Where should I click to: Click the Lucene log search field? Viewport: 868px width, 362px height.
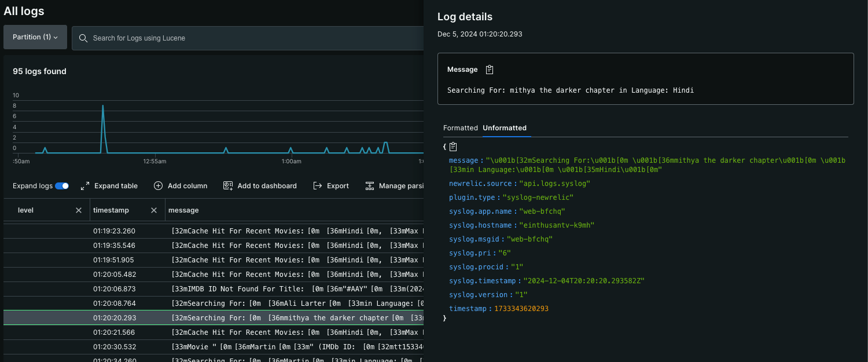click(x=248, y=38)
